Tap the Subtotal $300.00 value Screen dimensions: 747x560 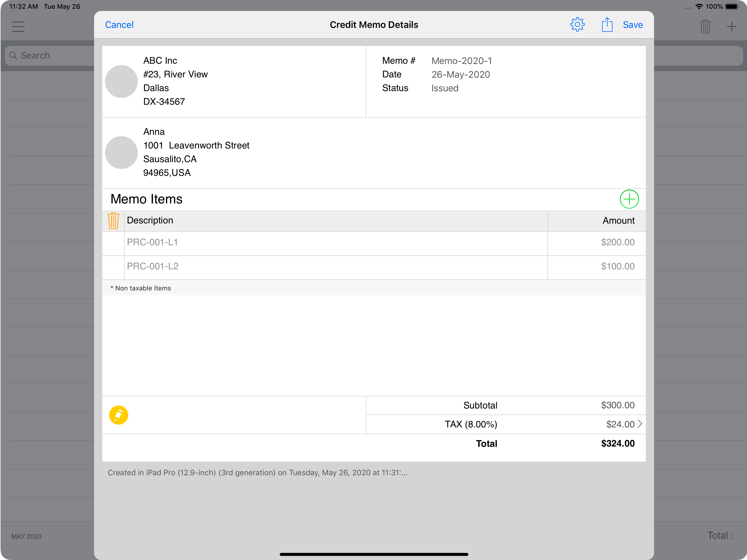click(618, 405)
